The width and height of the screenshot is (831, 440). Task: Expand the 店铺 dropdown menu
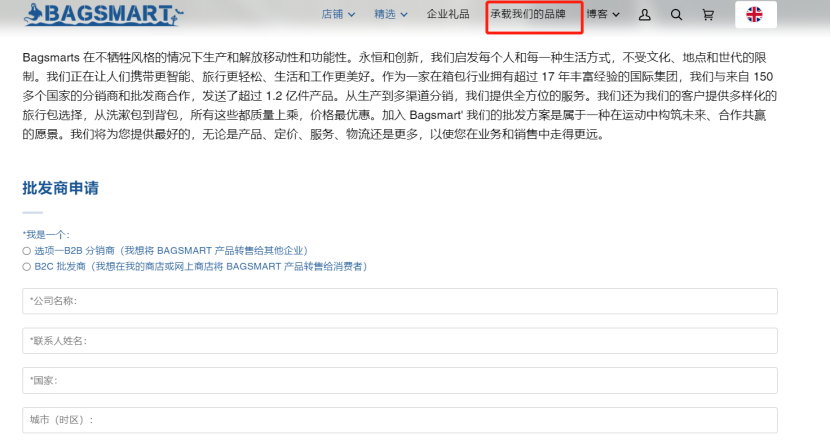coord(338,14)
